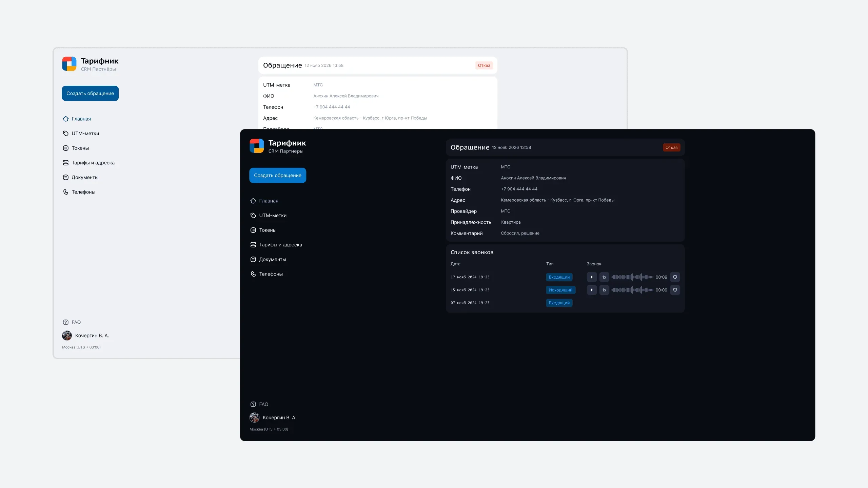Click user avatar photo in dark window
This screenshot has height=488, width=868.
[254, 418]
